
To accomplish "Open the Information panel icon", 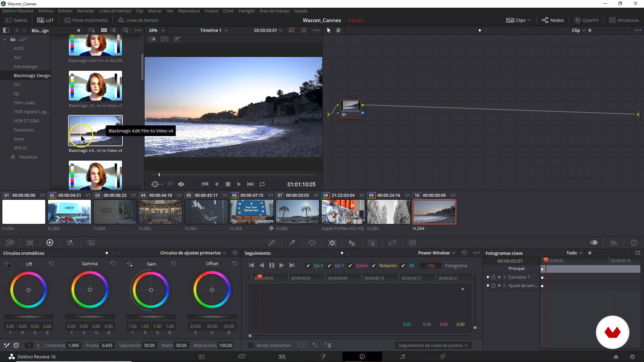I will [634, 243].
